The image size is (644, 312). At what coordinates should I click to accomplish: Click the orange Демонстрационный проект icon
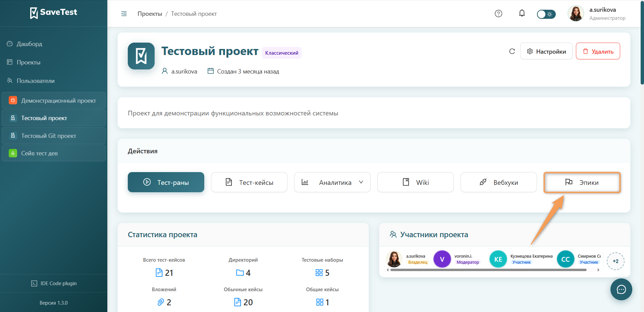(13, 100)
